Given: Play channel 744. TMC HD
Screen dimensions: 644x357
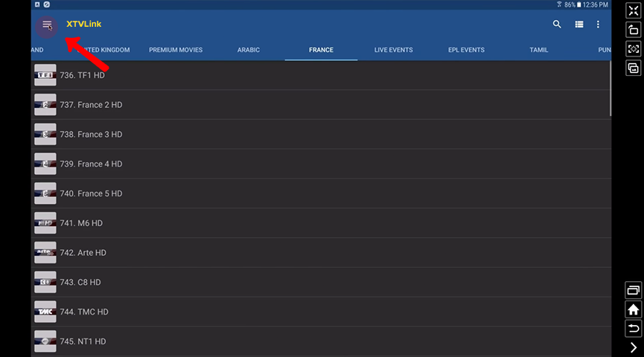Looking at the screenshot, I should 321,312.
